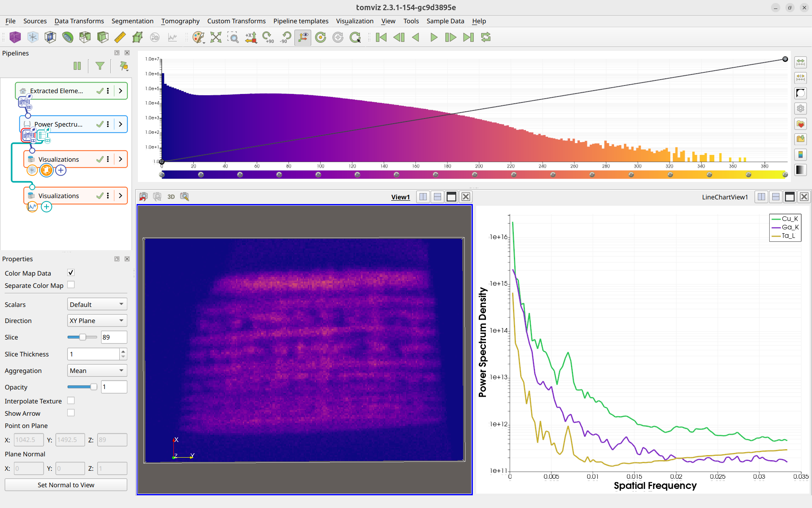812x508 pixels.
Task: Open the Direction XY Plane dropdown
Action: [x=97, y=320]
